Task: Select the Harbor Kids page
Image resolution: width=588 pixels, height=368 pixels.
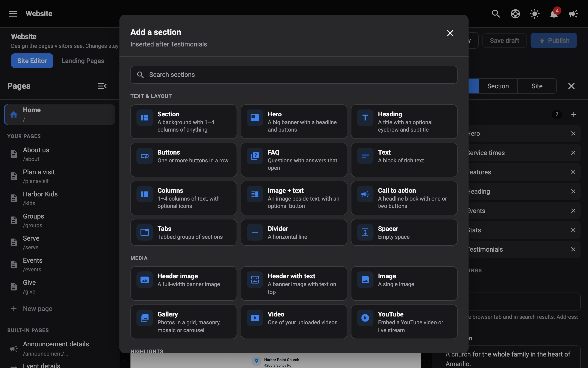Action: (x=59, y=198)
